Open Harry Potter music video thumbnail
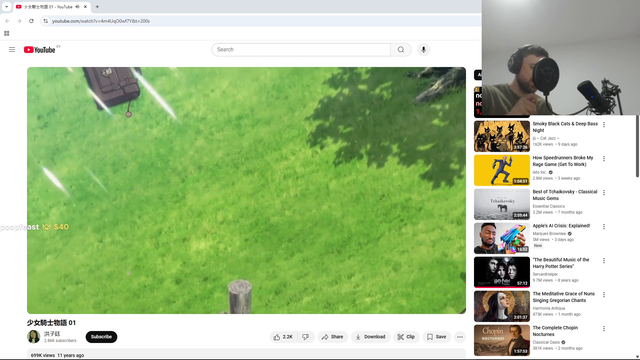 (502, 272)
